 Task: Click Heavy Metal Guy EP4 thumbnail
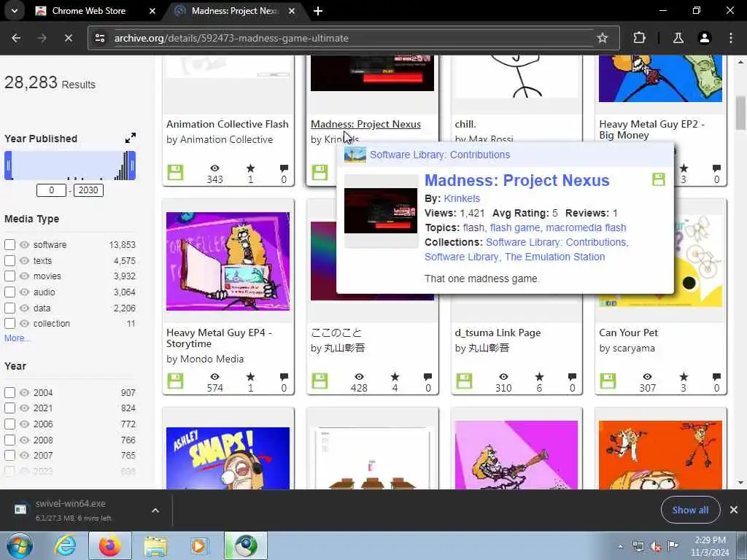click(228, 261)
